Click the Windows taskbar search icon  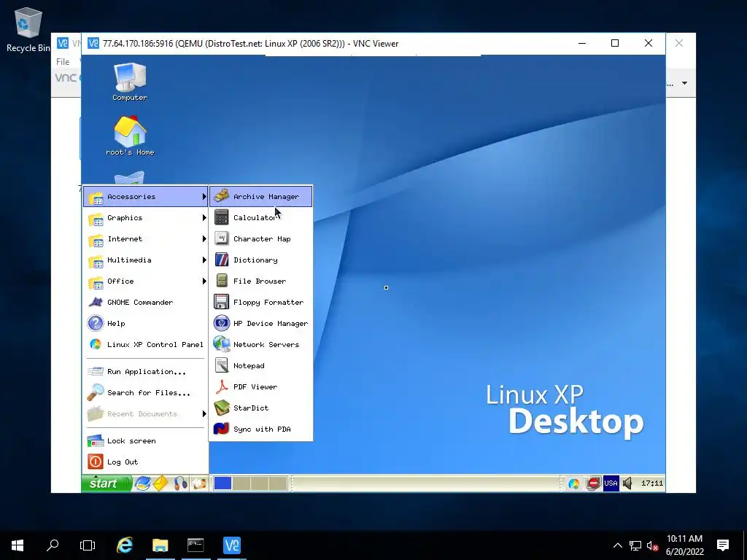(x=53, y=545)
